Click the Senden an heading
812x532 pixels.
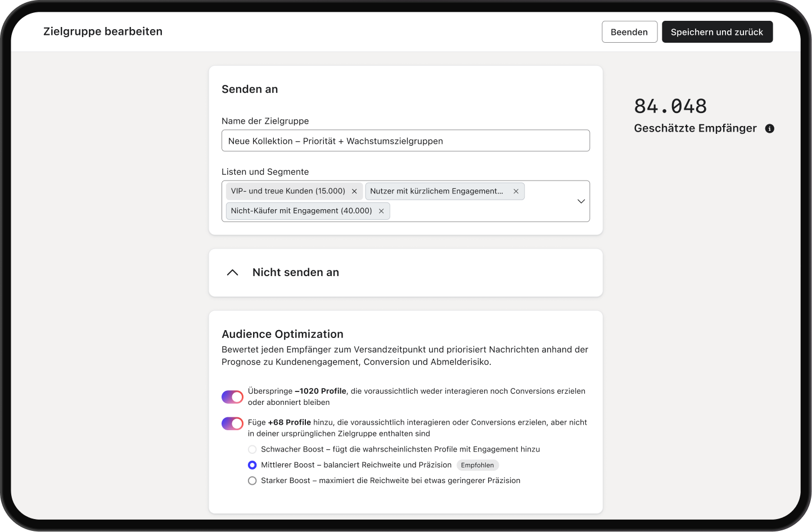pyautogui.click(x=250, y=89)
